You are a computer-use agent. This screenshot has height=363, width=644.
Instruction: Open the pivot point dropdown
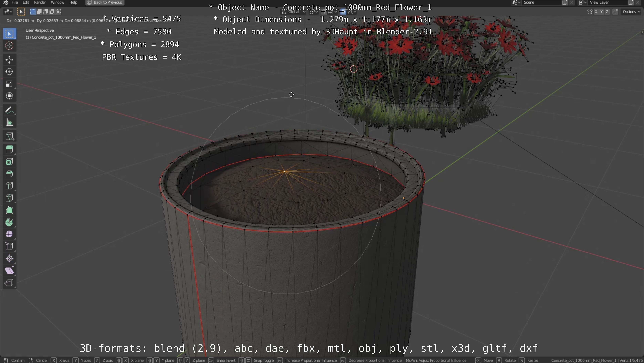tap(314, 12)
